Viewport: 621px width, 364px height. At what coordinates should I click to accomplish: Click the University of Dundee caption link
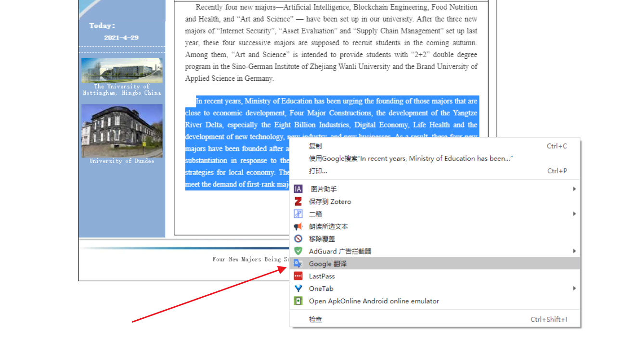pos(122,161)
